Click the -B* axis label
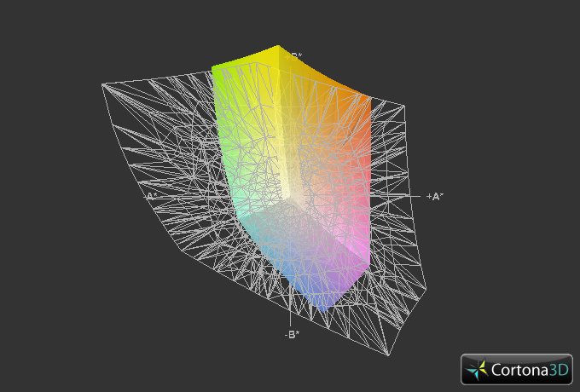The image size is (580, 392). pos(292,334)
